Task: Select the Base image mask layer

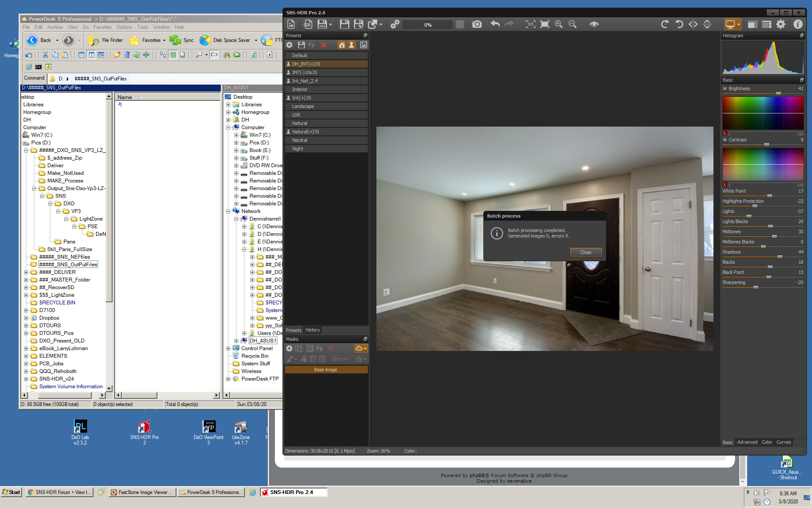Action: (x=326, y=370)
